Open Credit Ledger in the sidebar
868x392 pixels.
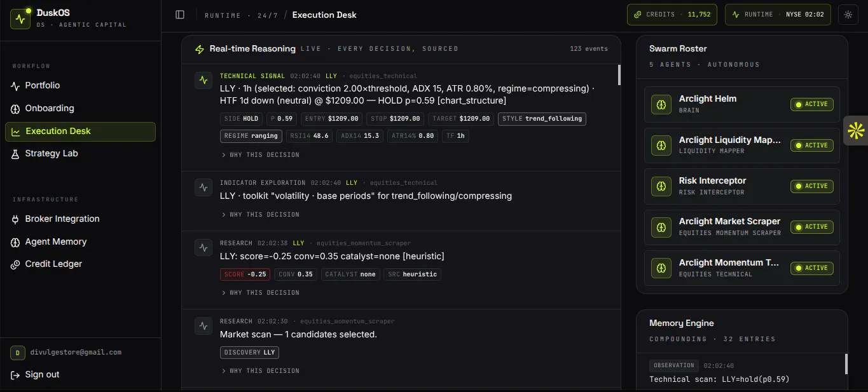point(80,264)
